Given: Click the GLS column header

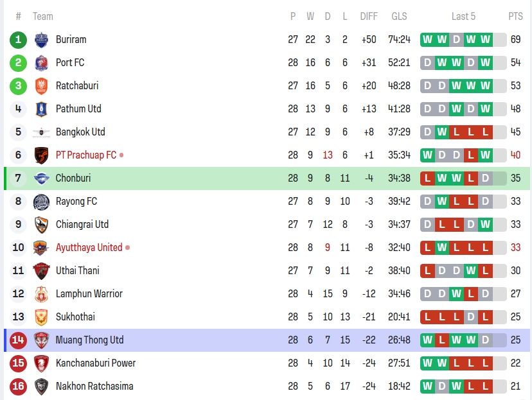Looking at the screenshot, I should click(399, 16).
